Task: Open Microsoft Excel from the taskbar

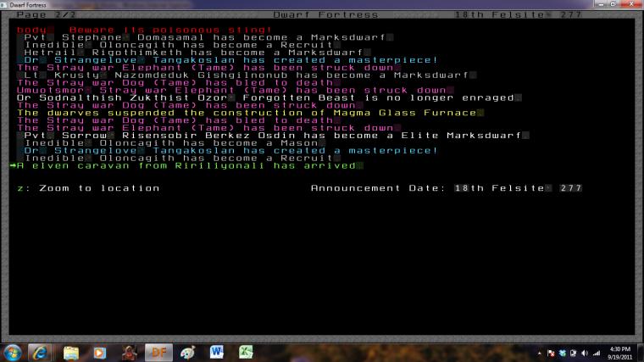Action: click(x=246, y=353)
